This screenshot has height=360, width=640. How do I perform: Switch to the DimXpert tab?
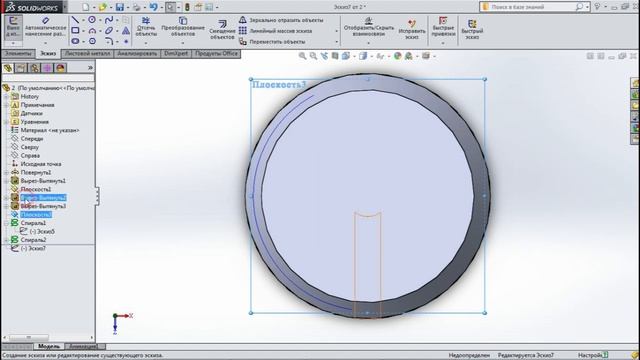(176, 54)
